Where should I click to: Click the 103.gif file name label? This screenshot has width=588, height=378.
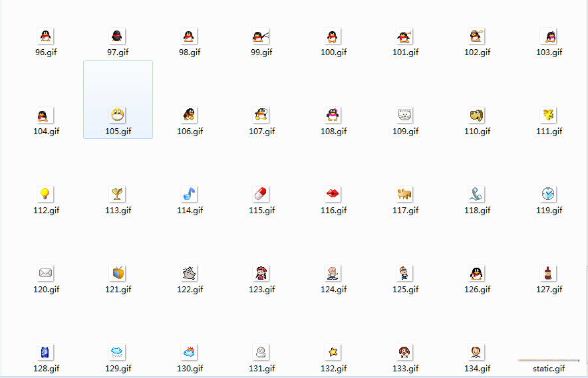tap(549, 52)
